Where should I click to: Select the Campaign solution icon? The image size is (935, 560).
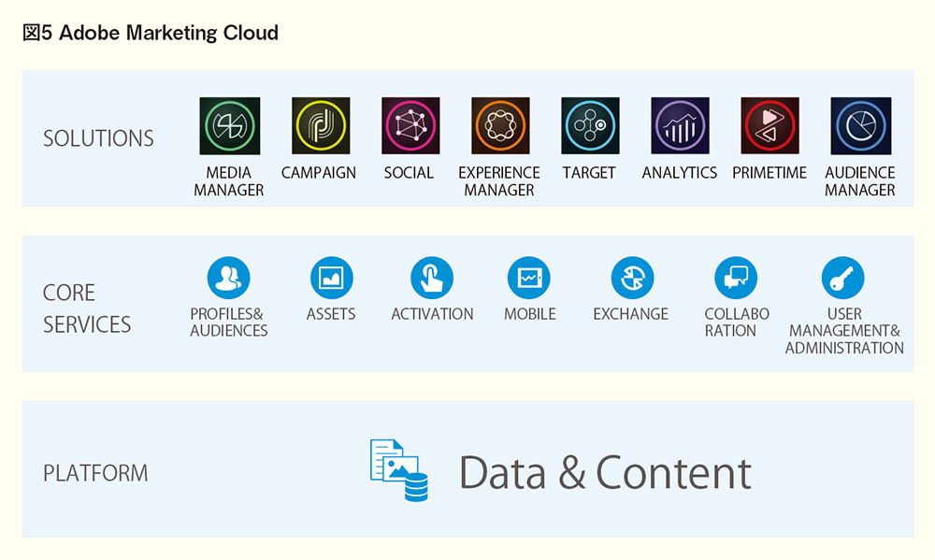[x=321, y=126]
